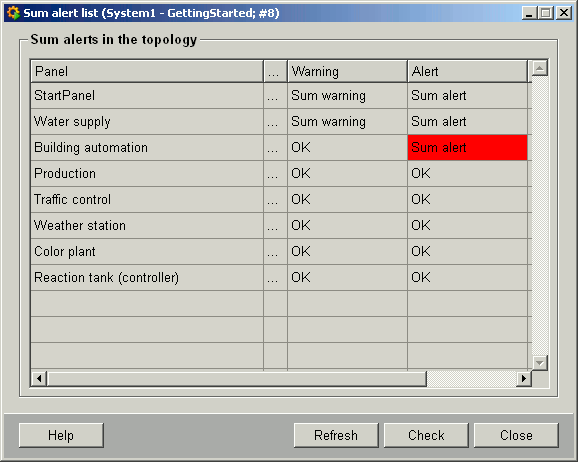Click the scroll up arrow of table
The height and width of the screenshot is (462, 578).
[539, 68]
